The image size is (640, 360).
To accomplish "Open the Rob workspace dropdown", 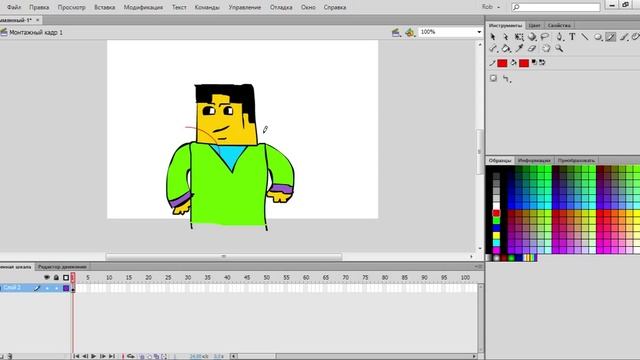I will click(x=491, y=7).
